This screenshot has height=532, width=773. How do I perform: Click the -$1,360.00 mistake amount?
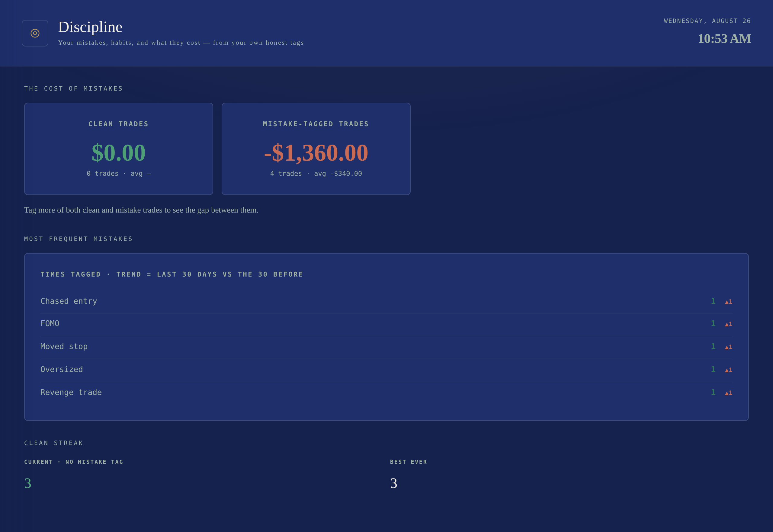pos(316,153)
